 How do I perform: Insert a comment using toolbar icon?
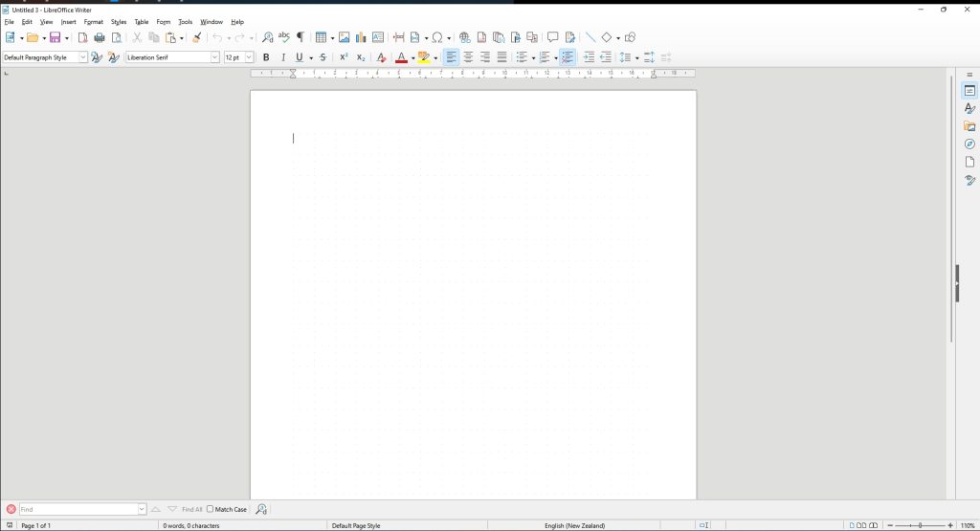[x=552, y=37]
